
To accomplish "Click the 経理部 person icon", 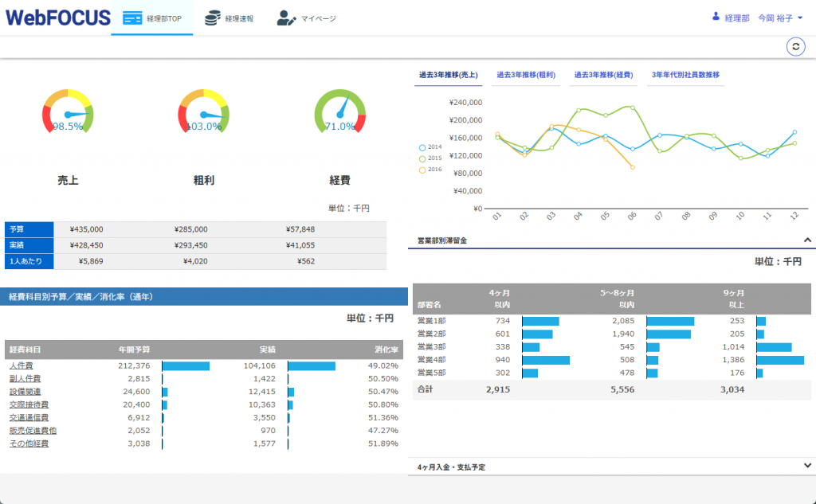I will pos(716,17).
